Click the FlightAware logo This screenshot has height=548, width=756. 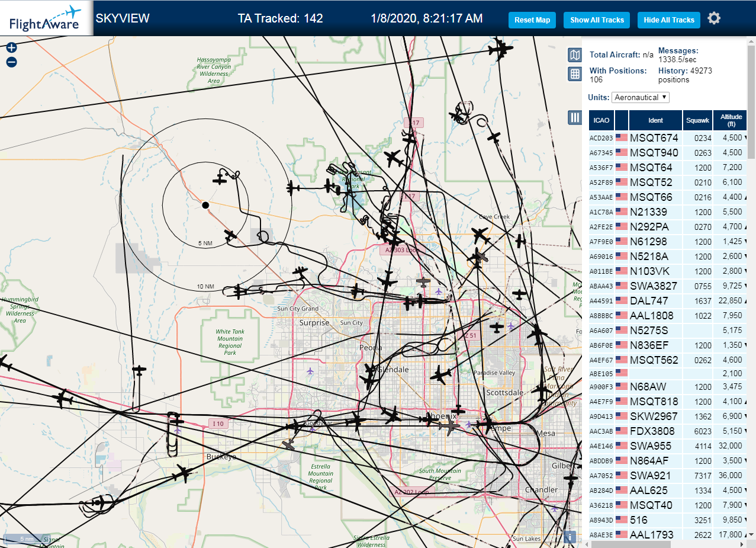coord(46,18)
